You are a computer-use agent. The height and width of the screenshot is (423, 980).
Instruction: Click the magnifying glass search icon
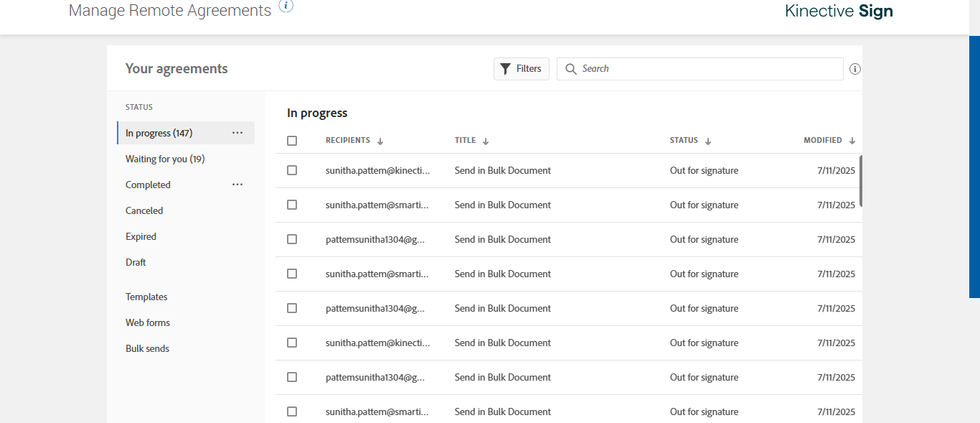click(x=571, y=69)
